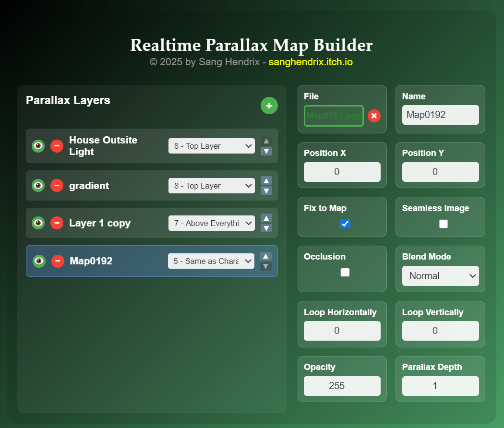Remove the House Outsite Light layer
Screen dimensions: 504x428
coord(57,146)
